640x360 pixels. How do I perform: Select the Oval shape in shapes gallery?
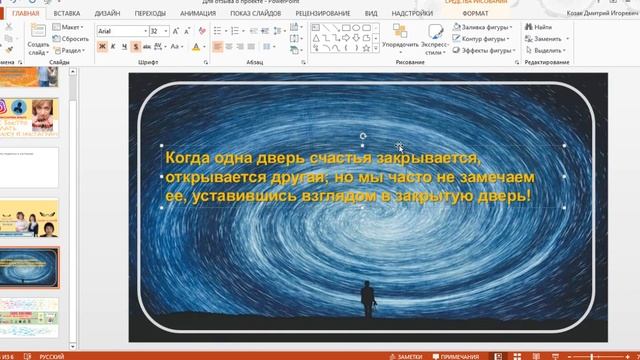pos(356,28)
